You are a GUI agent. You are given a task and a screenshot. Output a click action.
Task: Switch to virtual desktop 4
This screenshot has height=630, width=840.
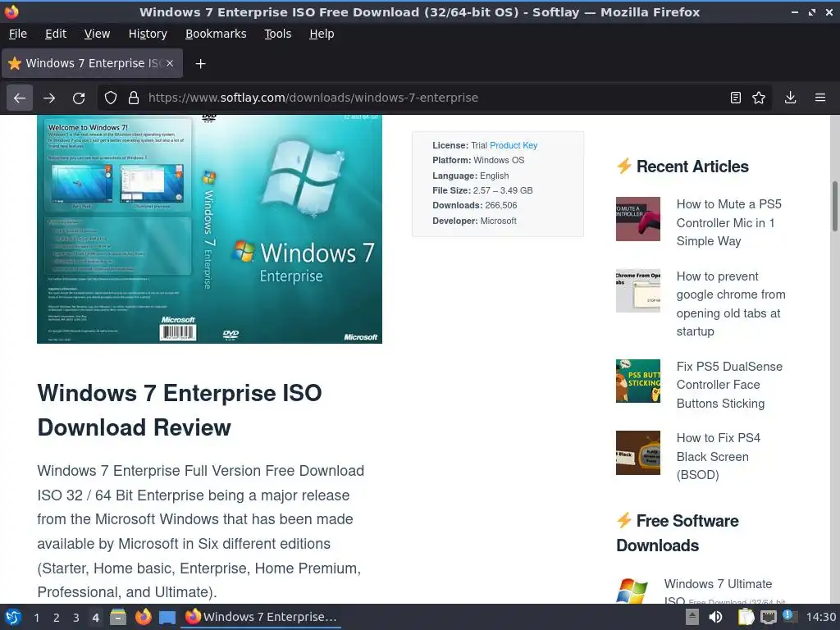coord(95,618)
